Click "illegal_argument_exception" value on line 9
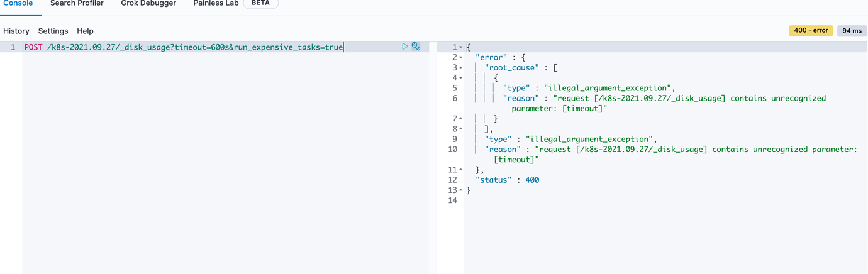 coord(590,139)
